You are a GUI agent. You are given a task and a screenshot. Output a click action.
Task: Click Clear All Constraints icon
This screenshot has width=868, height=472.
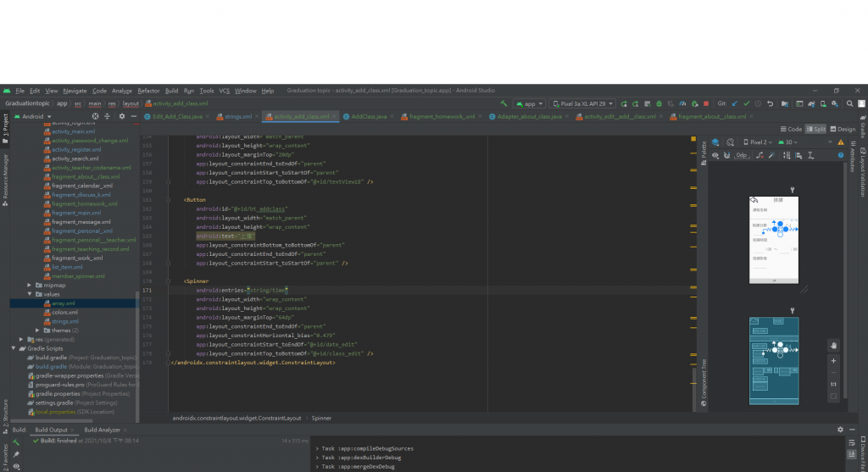pyautogui.click(x=759, y=155)
